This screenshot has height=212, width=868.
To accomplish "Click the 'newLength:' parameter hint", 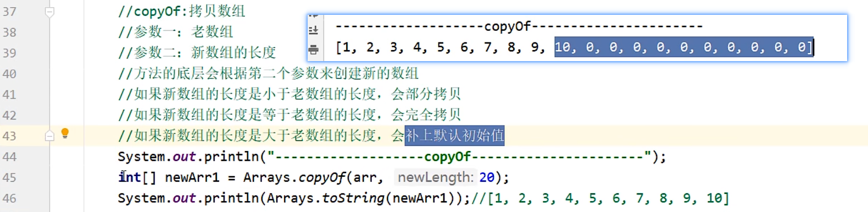I will click(435, 177).
